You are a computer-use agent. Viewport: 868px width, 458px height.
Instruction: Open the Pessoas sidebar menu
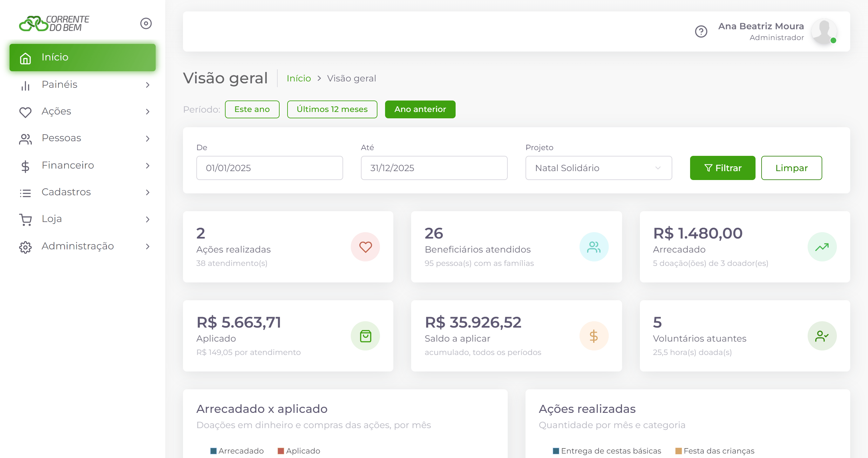[83, 138]
